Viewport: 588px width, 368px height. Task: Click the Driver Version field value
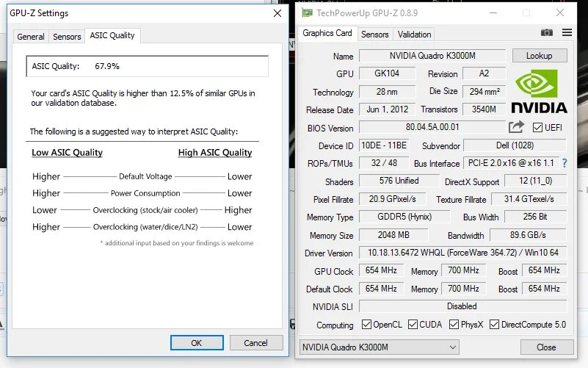click(462, 253)
